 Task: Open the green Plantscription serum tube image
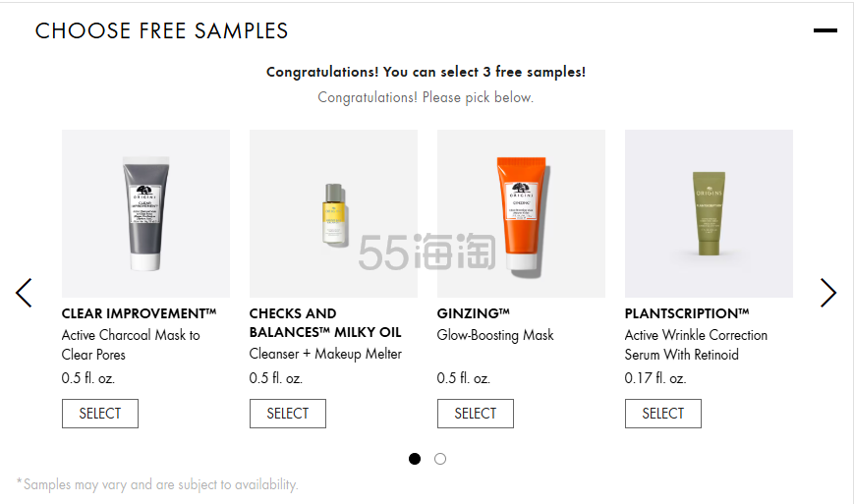tap(709, 213)
